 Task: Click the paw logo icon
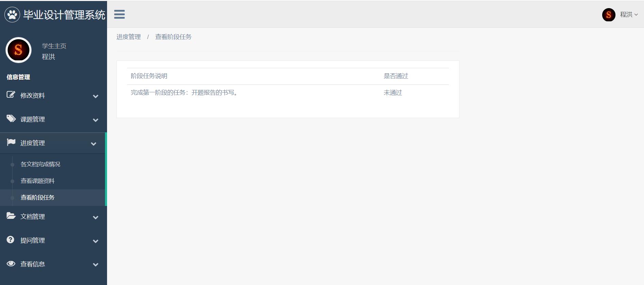tap(12, 15)
